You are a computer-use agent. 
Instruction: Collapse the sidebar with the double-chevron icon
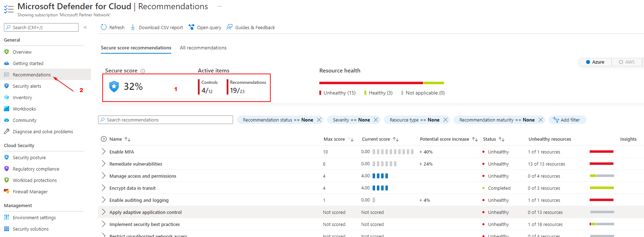(85, 27)
